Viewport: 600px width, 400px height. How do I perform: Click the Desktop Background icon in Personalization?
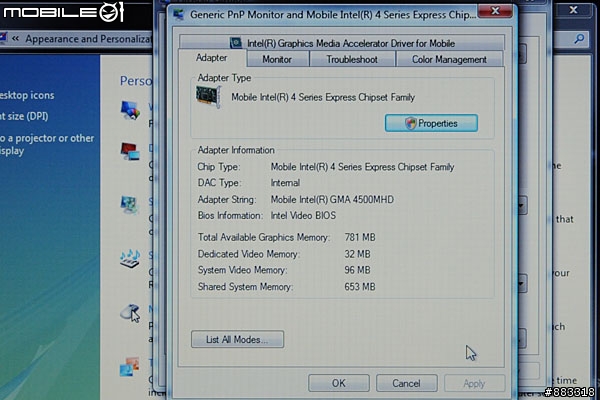point(130,152)
